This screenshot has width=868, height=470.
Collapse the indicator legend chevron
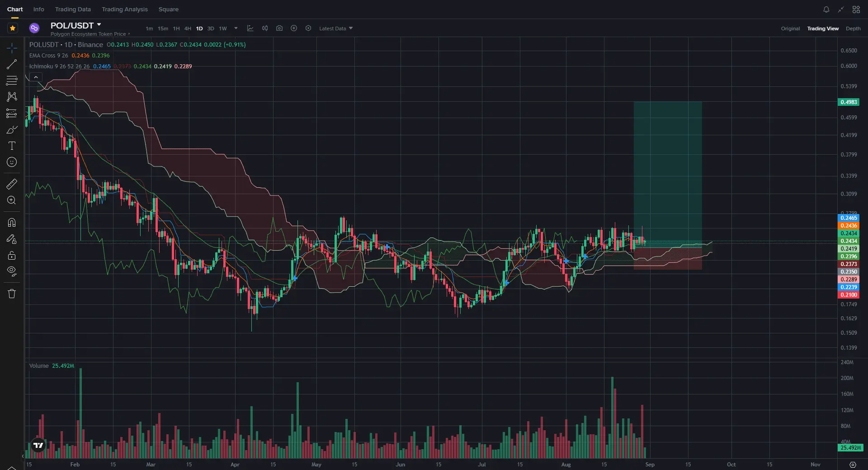click(x=36, y=77)
